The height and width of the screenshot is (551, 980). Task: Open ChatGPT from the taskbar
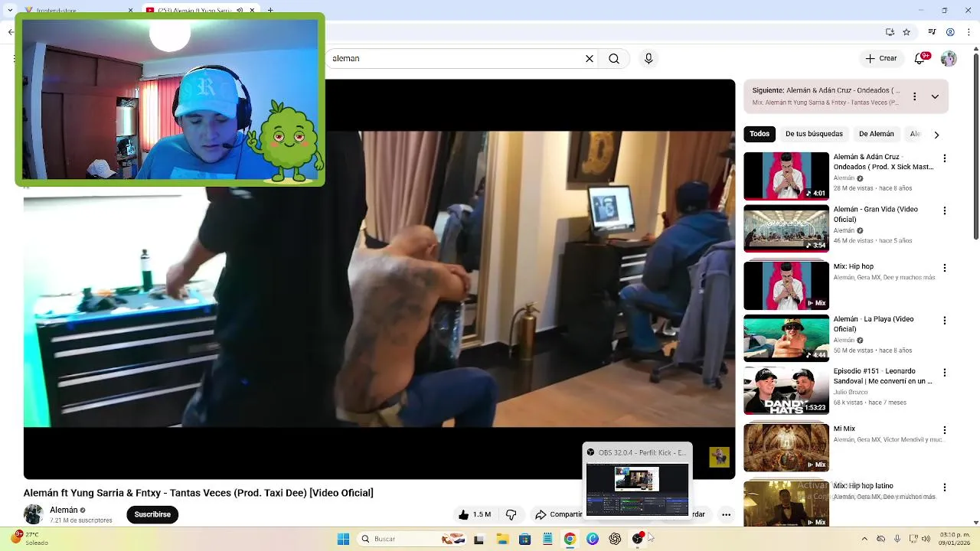pos(615,539)
